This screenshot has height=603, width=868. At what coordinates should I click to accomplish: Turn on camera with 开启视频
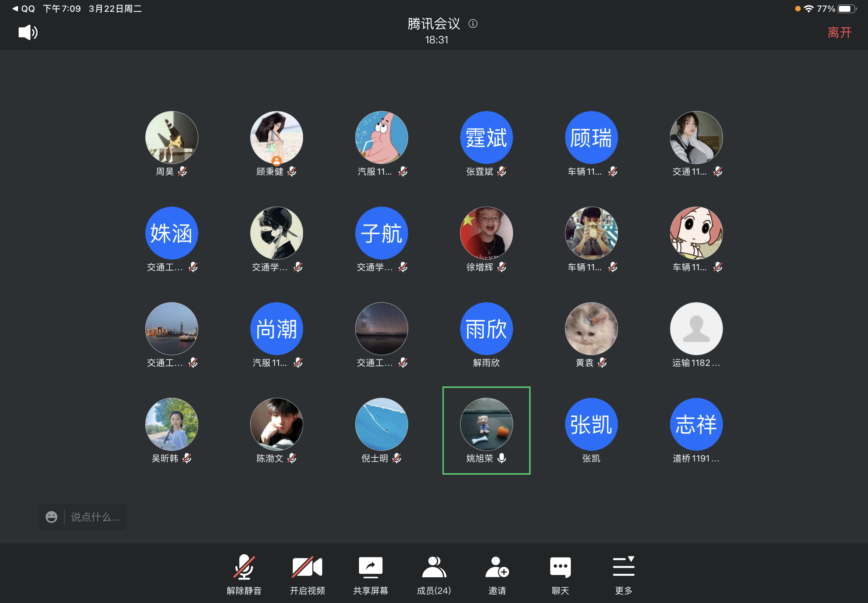[307, 575]
